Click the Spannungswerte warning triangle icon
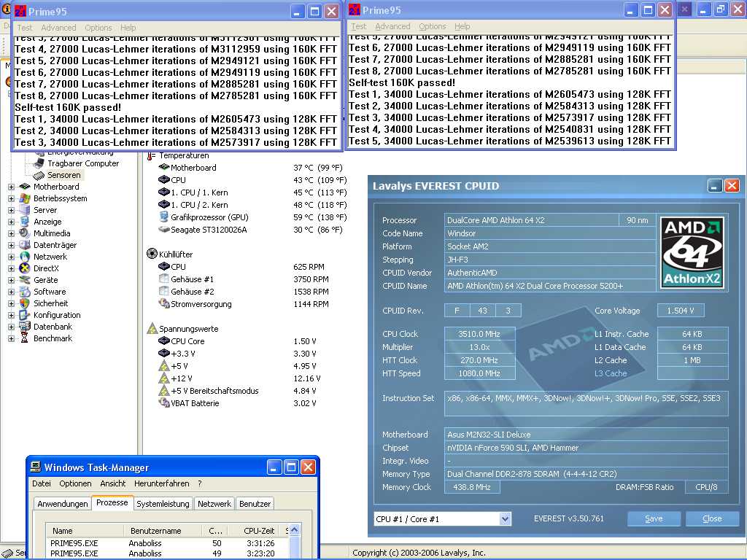This screenshot has width=747, height=560. 152,328
